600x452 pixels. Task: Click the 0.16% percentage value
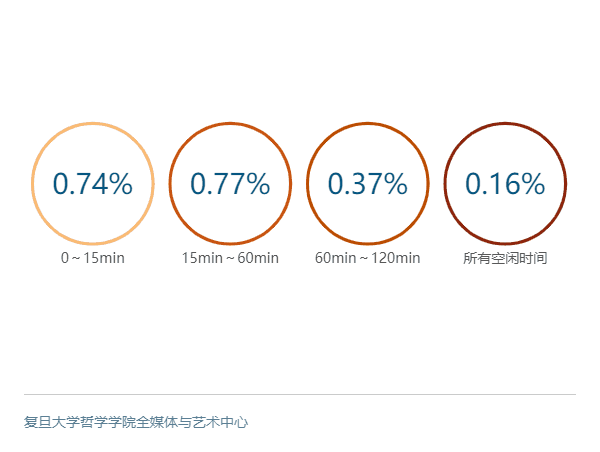(x=505, y=184)
